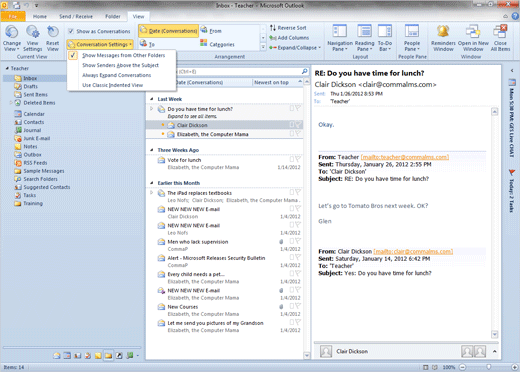Open the Reminders Window
Screen dimensions: 520x372
pyautogui.click(x=443, y=39)
